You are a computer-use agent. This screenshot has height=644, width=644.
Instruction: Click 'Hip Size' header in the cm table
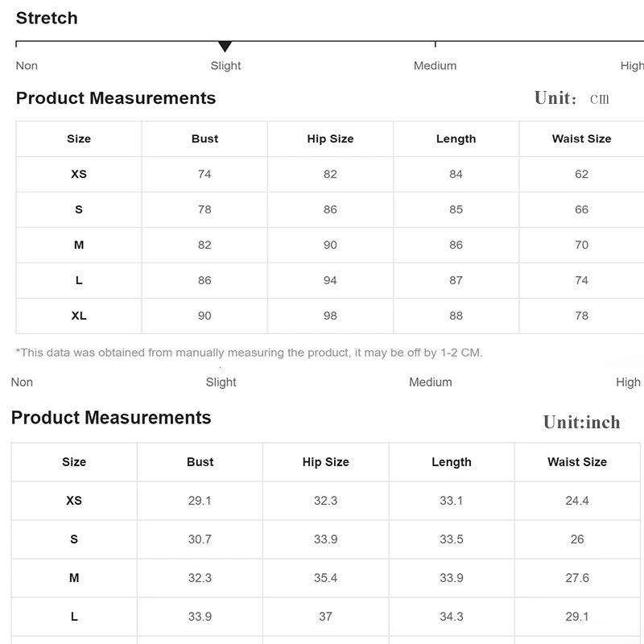coord(330,139)
